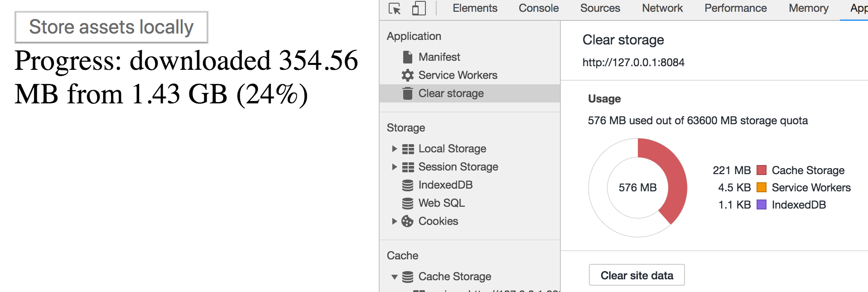Open the Performance tab
Screen dimensions: 868x292
(x=736, y=8)
